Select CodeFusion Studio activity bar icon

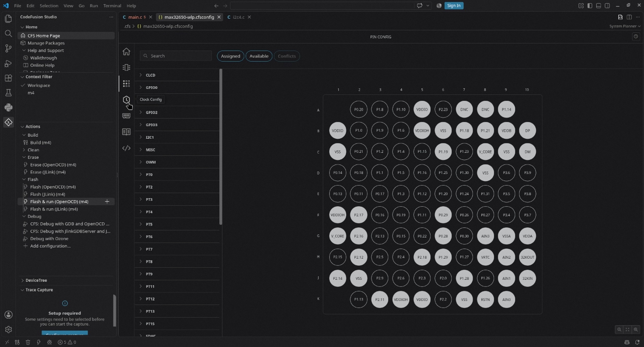pos(8,122)
